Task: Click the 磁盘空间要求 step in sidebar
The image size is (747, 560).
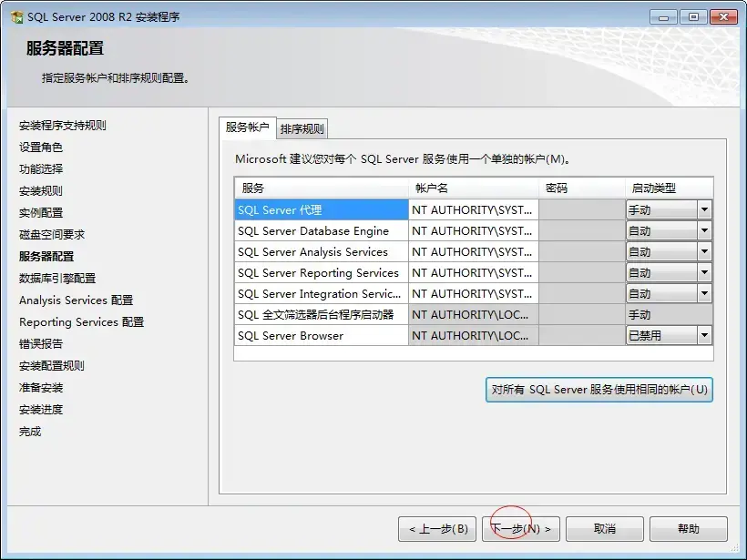Action: (x=52, y=235)
